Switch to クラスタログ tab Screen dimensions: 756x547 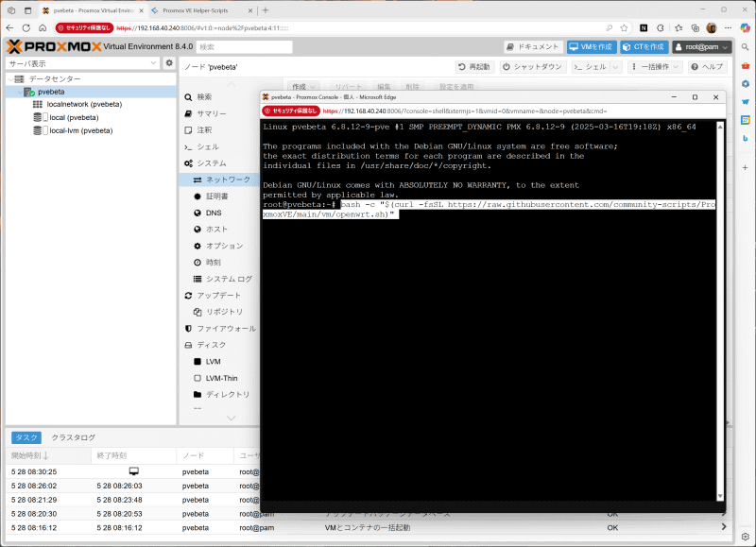click(x=74, y=437)
